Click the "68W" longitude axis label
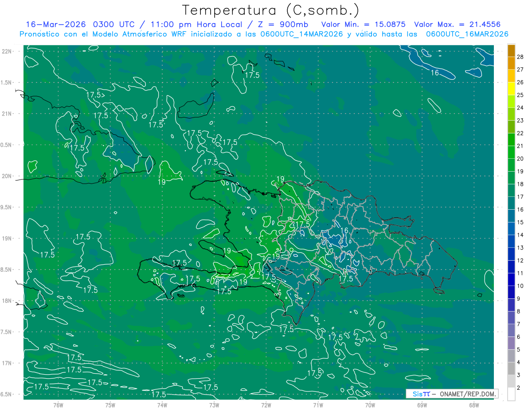The width and height of the screenshot is (532, 411). pos(474,405)
